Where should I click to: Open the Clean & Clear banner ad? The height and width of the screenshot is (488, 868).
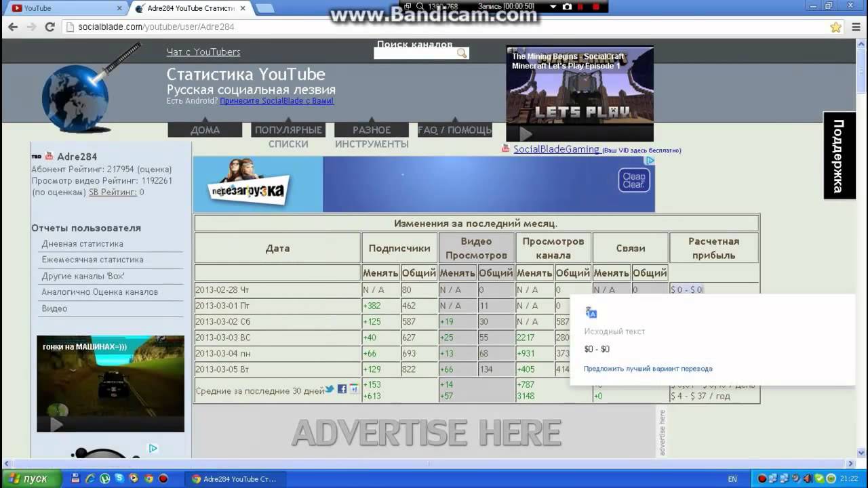[424, 184]
